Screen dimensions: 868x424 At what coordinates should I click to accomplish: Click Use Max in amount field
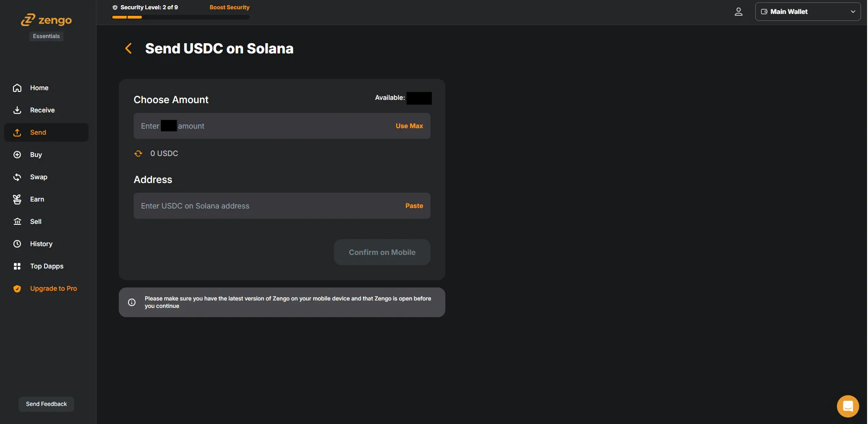(x=409, y=126)
